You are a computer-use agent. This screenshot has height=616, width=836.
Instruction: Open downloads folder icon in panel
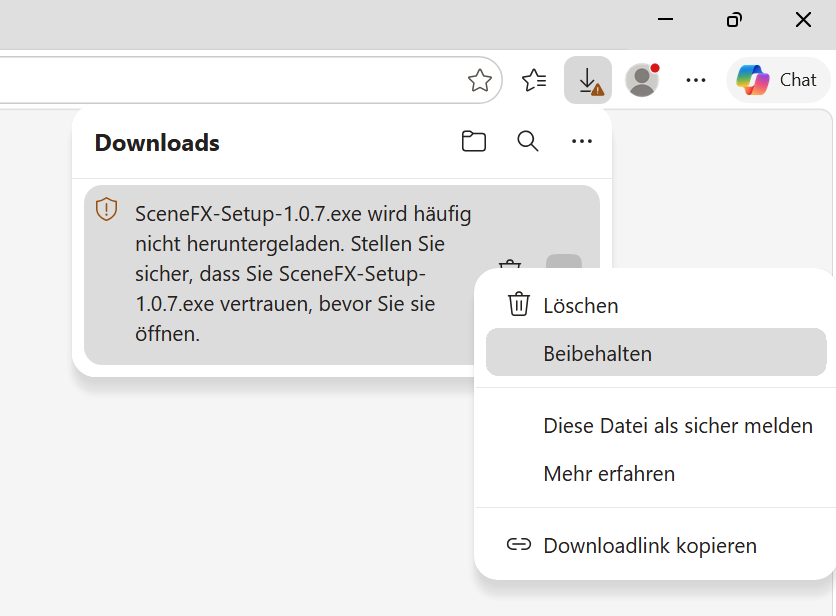(473, 141)
